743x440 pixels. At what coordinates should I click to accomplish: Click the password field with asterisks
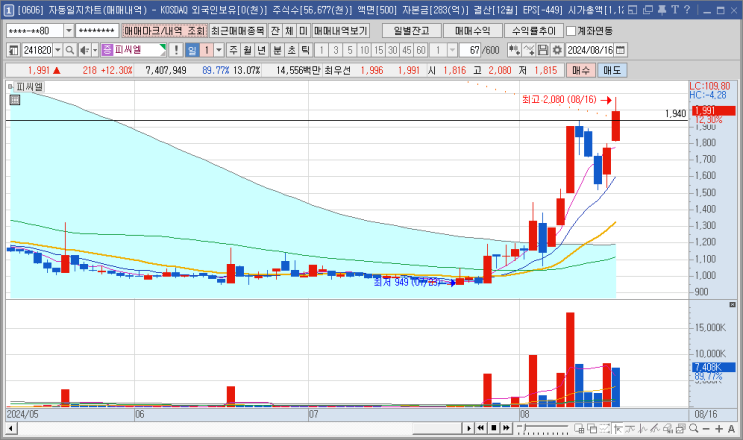[x=97, y=31]
